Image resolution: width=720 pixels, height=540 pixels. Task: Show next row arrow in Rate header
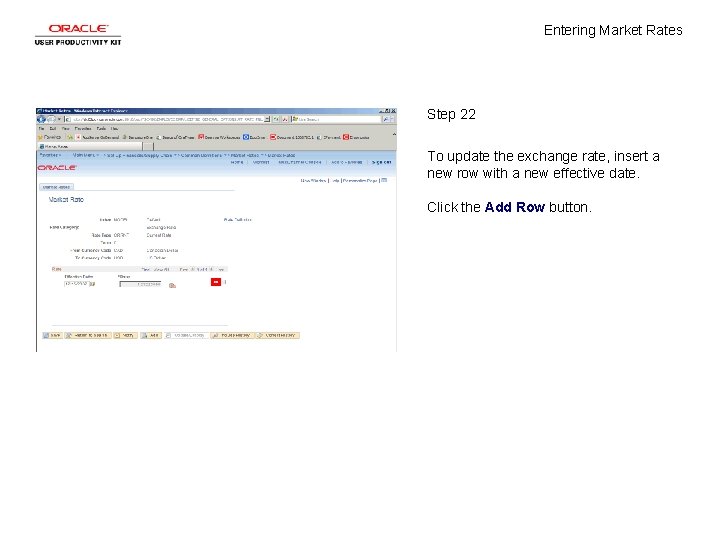(211, 270)
